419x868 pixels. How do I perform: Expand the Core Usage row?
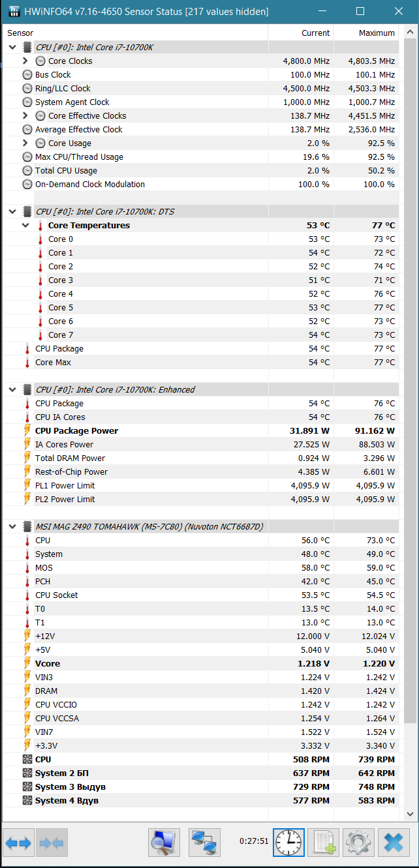point(25,143)
